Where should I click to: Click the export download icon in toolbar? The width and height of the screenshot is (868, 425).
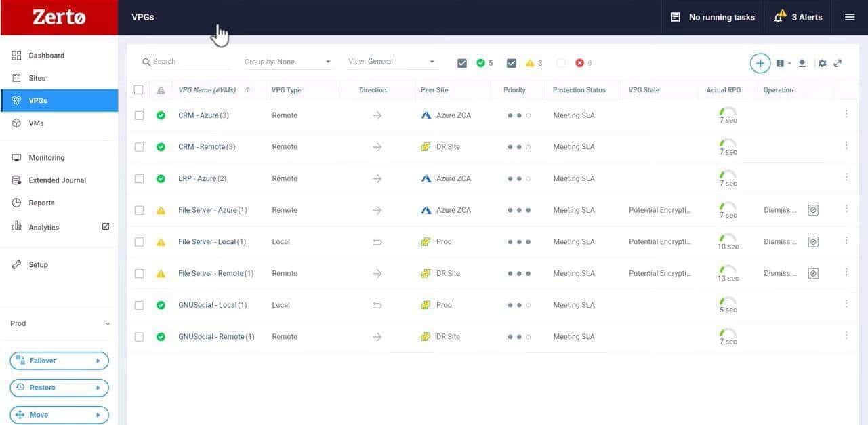point(802,63)
